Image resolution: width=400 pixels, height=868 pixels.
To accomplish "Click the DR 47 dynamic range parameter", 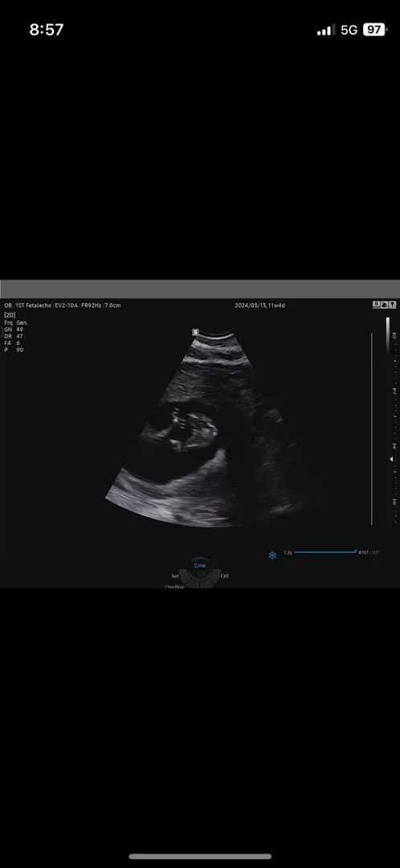I will pyautogui.click(x=14, y=336).
